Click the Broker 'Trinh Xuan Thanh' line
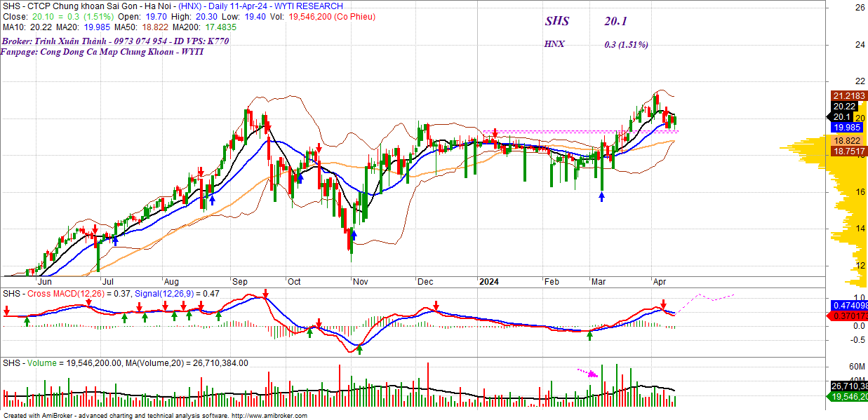868x420 pixels. click(114, 41)
